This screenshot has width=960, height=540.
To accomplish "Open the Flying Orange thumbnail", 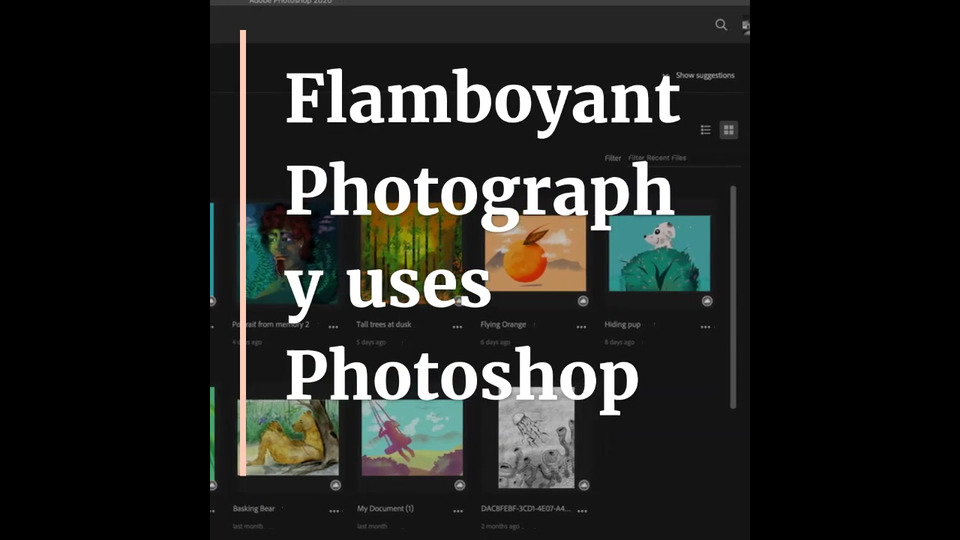I will click(x=535, y=253).
